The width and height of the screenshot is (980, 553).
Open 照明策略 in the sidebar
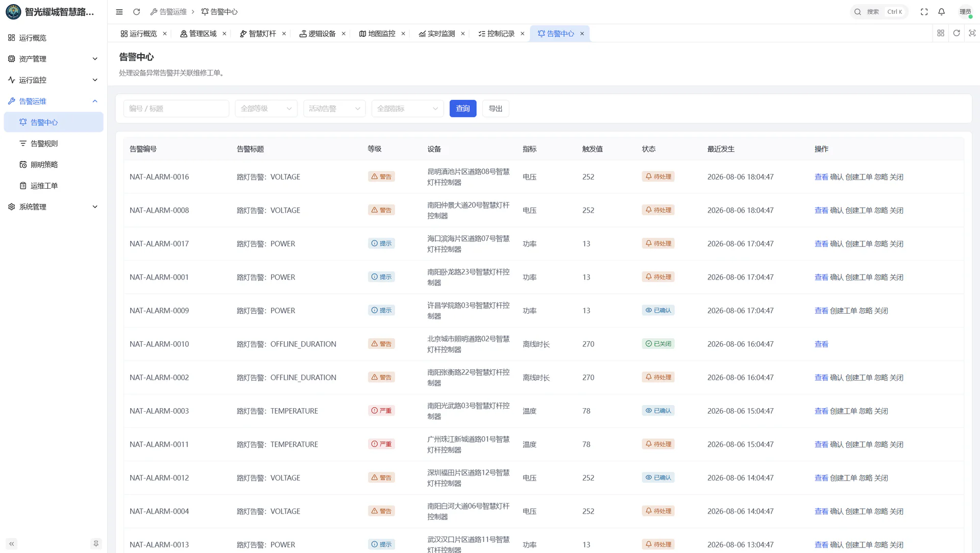pyautogui.click(x=54, y=164)
